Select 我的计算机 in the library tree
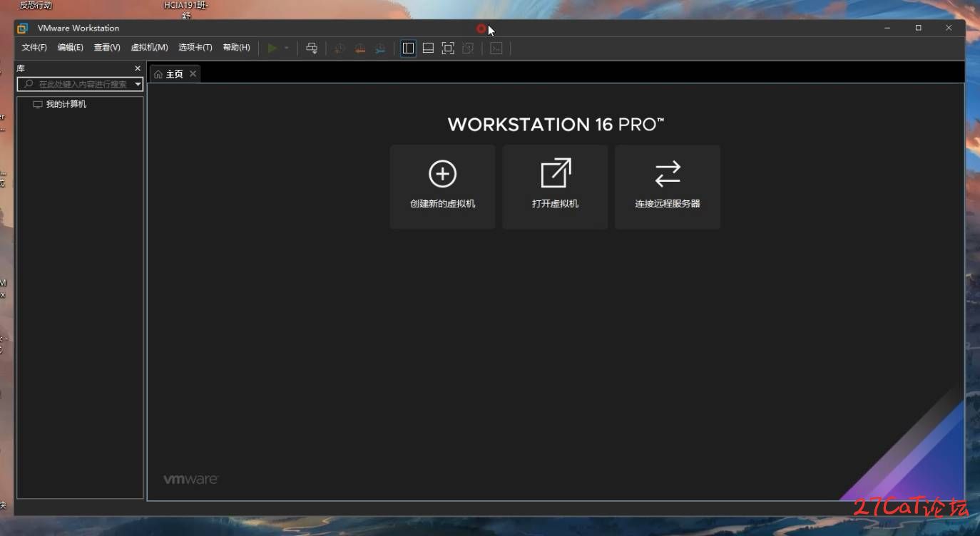Image resolution: width=980 pixels, height=536 pixels. click(66, 104)
